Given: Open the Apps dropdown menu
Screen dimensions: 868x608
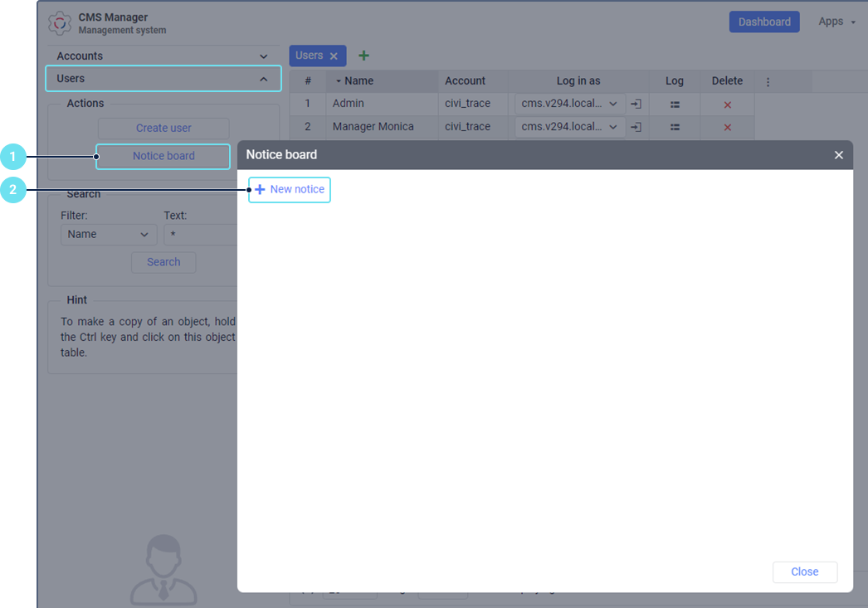Looking at the screenshot, I should [836, 22].
